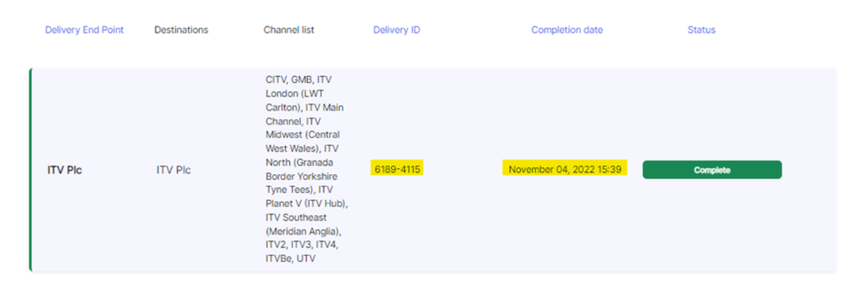Click the 'CITV, GMB, ITV' channel line
Screen dimensions: 868x299
click(299, 80)
